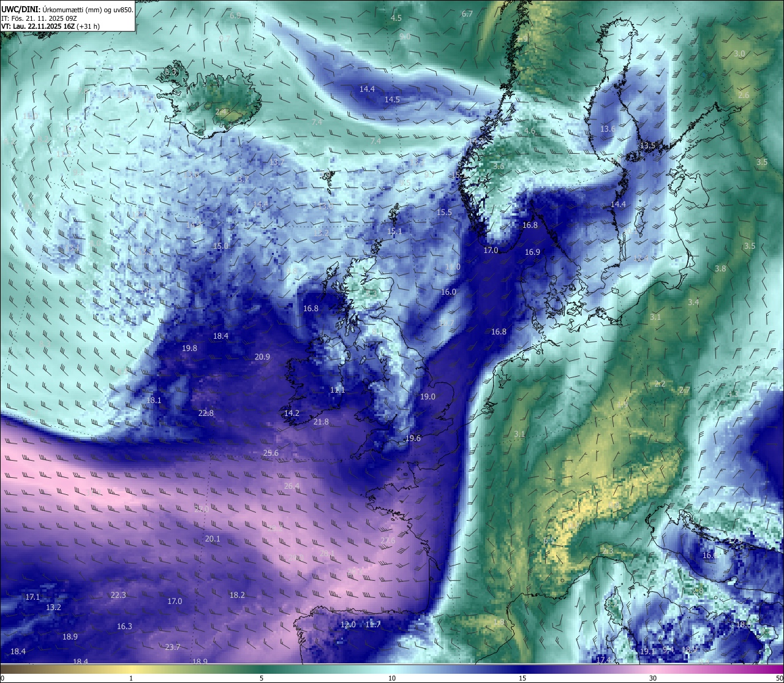Click the 19.0 value over England
The image size is (784, 683).
click(x=428, y=396)
